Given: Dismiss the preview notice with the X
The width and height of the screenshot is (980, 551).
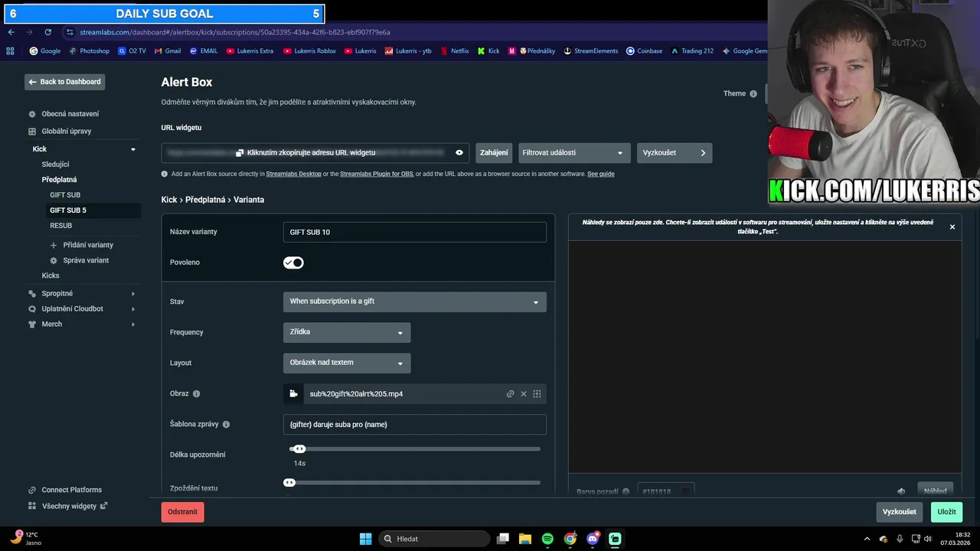Looking at the screenshot, I should pos(952,227).
